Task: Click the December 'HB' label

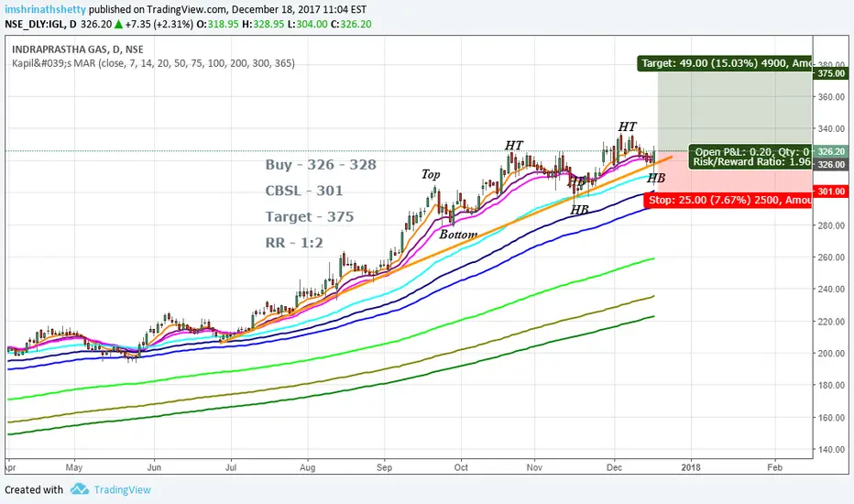Action: [x=656, y=178]
